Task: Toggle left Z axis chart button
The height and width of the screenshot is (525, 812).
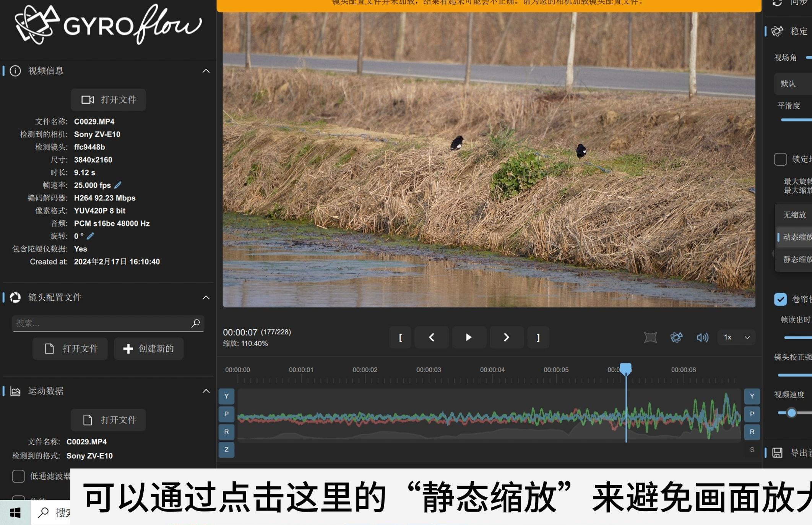Action: pyautogui.click(x=226, y=450)
